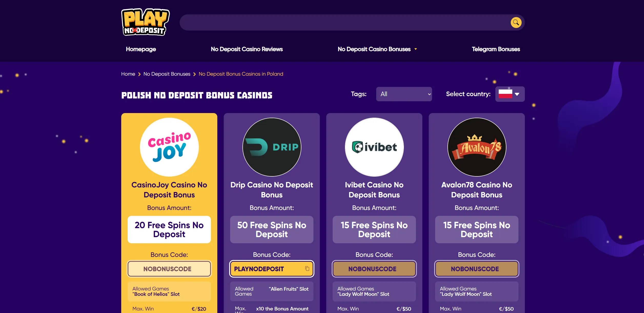644x313 pixels.
Task: Open the Avalon78 logo thumbnail
Action: (477, 147)
